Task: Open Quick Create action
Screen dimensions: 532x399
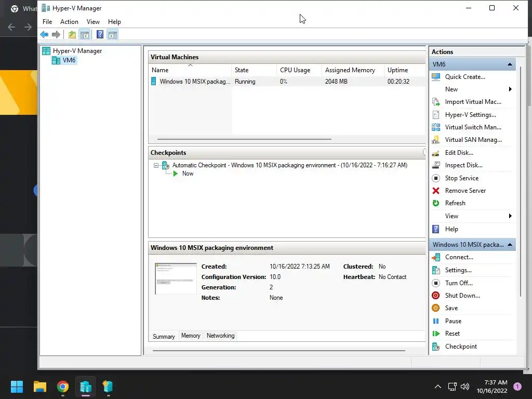Action: [465, 77]
